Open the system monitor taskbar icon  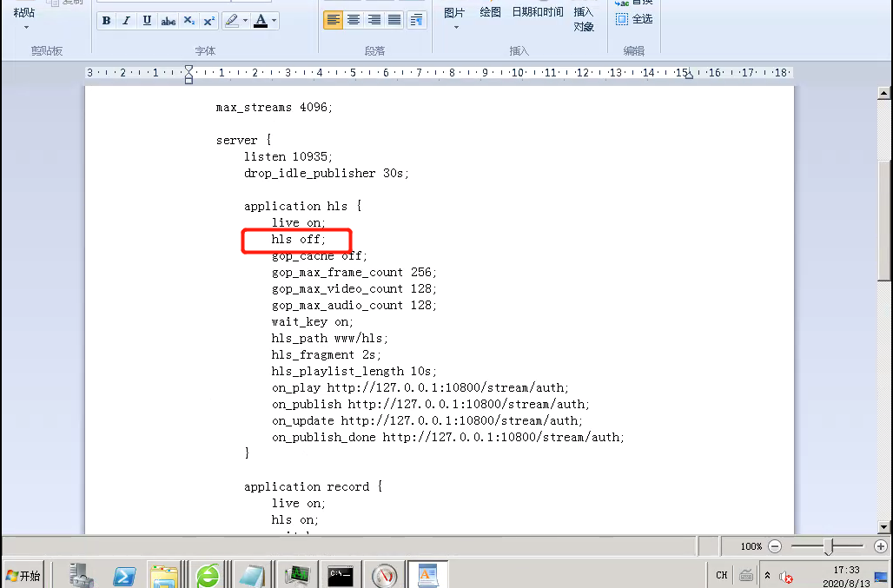pyautogui.click(x=297, y=576)
